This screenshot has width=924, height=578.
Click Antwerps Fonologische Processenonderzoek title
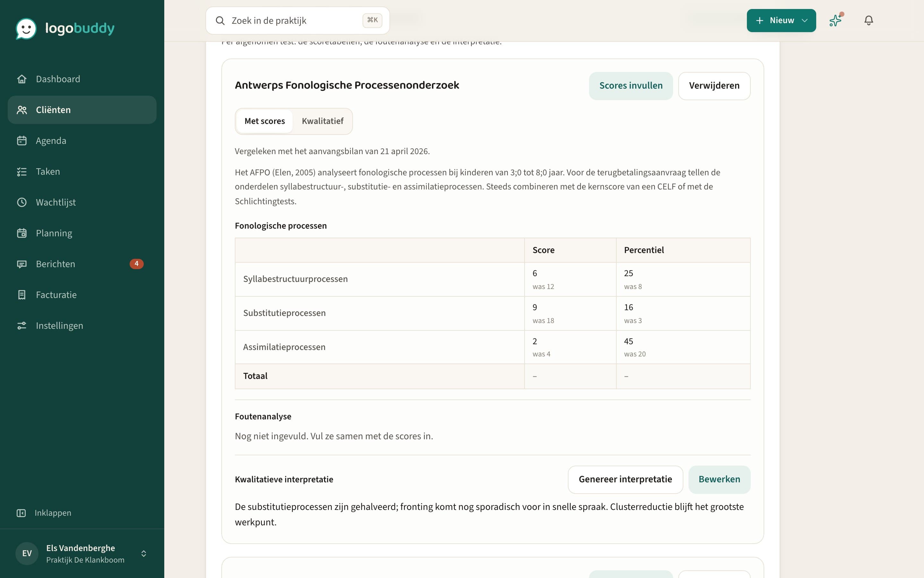coord(347,85)
